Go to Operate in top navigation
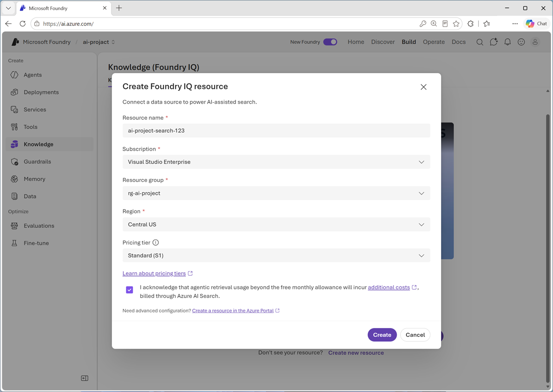 click(x=434, y=42)
